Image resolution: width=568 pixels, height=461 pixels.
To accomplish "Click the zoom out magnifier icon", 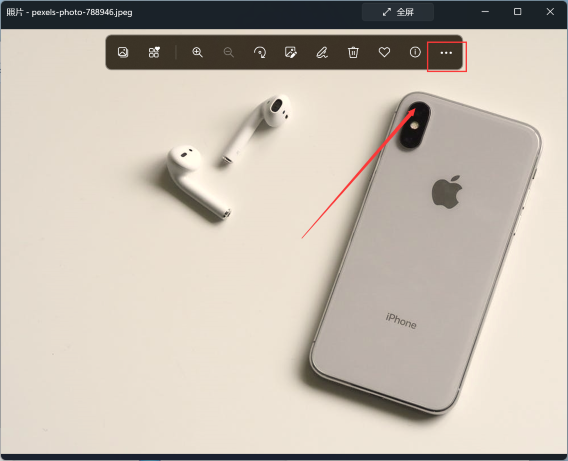I will pos(229,53).
